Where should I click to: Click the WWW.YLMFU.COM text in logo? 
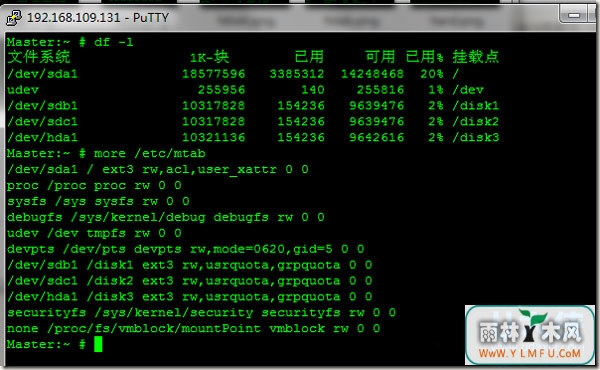pyautogui.click(x=530, y=353)
